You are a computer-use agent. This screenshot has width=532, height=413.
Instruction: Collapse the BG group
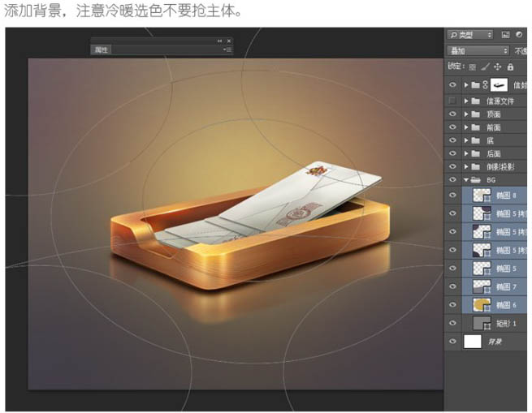click(x=466, y=179)
